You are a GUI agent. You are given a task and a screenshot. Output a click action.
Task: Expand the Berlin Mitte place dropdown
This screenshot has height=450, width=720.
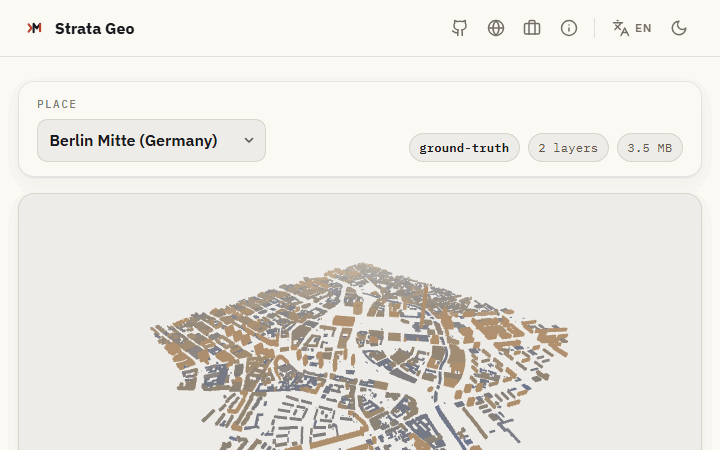point(151,141)
